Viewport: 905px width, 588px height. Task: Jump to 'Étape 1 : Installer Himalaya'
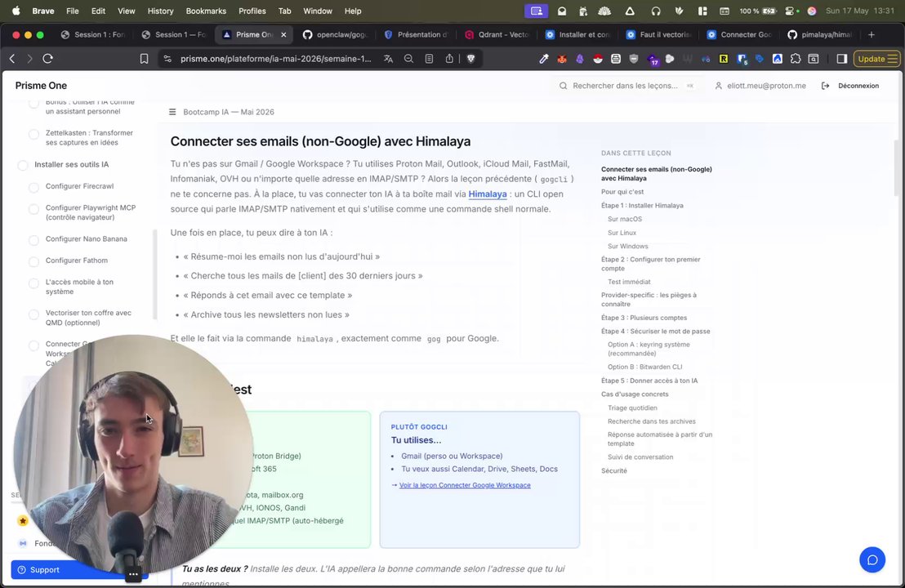[x=642, y=206]
